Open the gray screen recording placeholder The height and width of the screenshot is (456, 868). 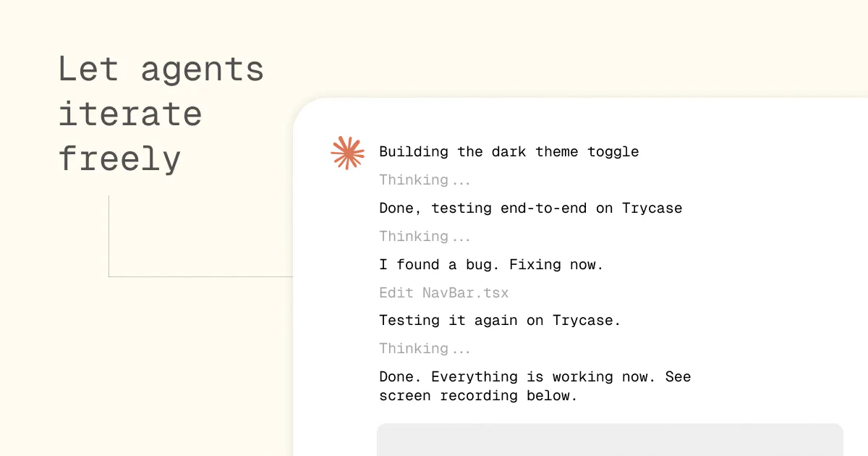(610, 439)
